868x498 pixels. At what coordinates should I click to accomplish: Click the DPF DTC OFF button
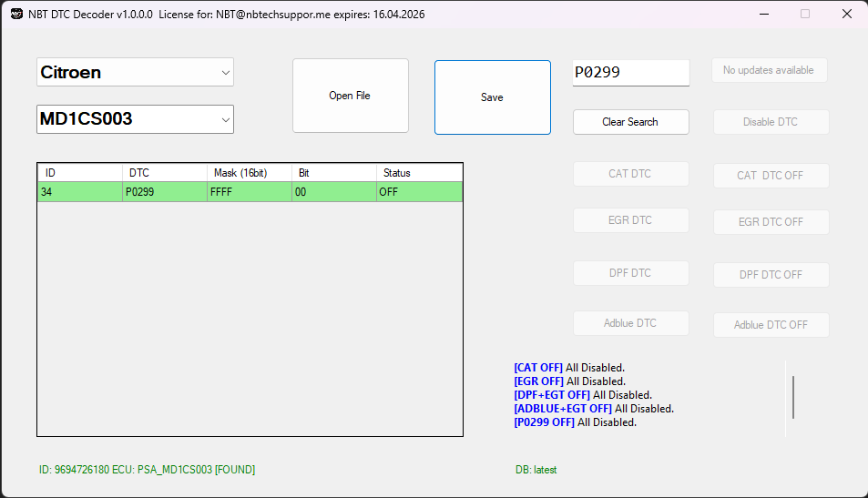point(771,274)
